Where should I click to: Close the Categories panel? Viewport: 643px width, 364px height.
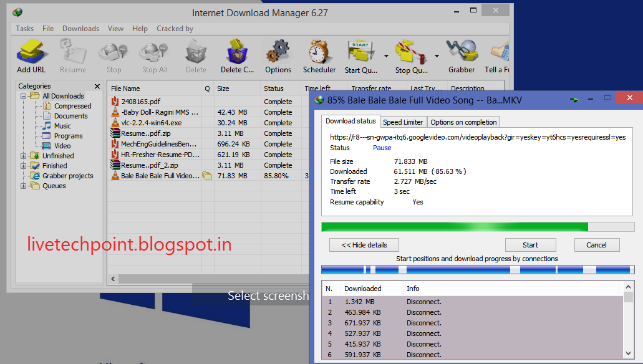pyautogui.click(x=97, y=86)
